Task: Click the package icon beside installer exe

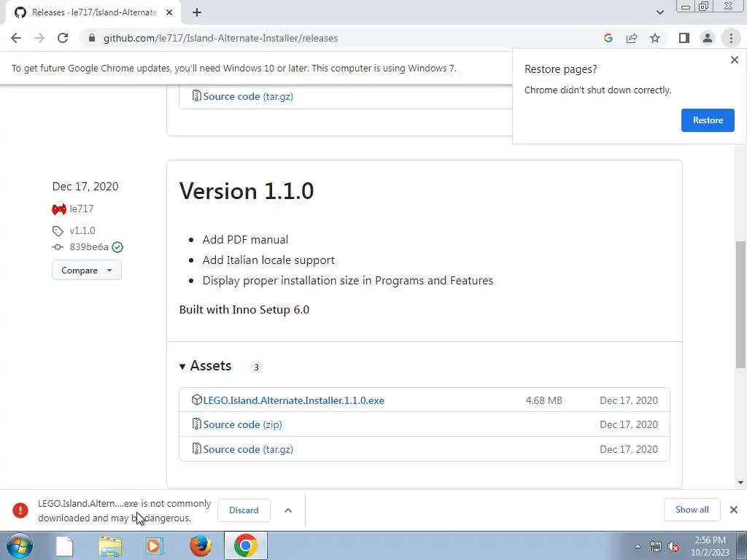Action: pos(196,400)
